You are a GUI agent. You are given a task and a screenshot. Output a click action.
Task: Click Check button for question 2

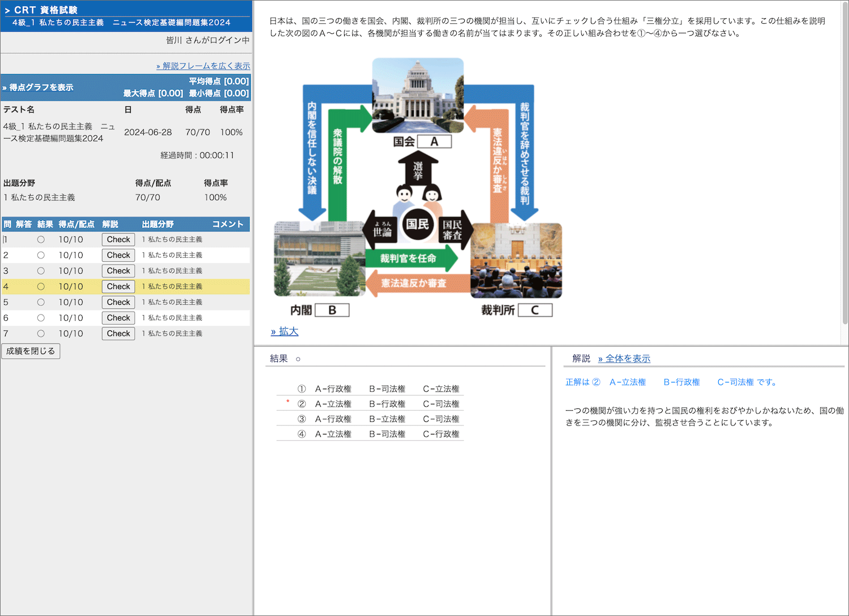(118, 255)
